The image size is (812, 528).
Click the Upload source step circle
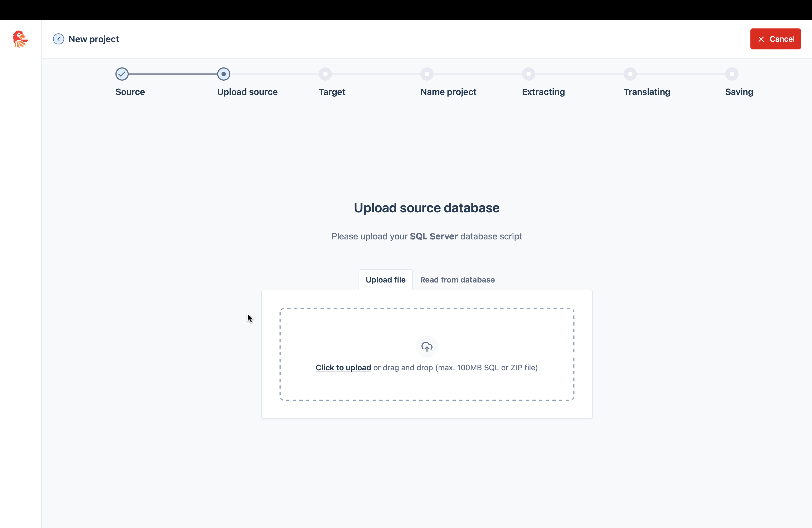223,74
